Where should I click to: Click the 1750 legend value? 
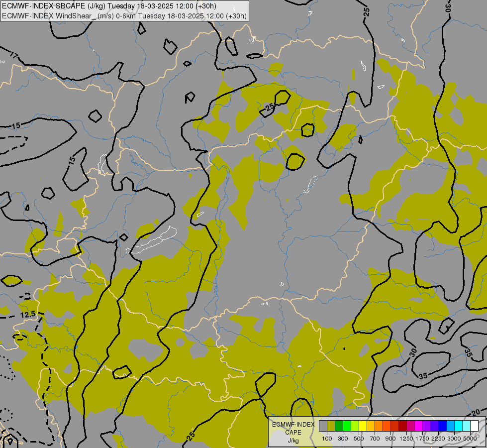point(422,439)
